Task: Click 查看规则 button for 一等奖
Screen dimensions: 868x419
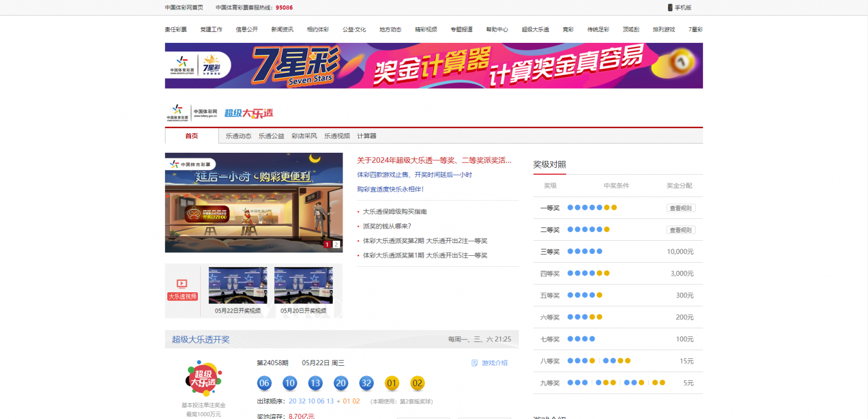Action: tap(681, 208)
